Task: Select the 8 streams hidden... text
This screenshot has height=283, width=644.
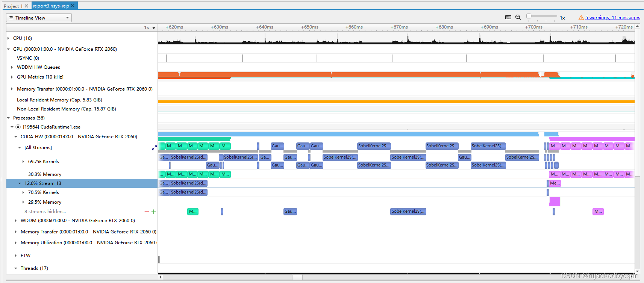Action: point(45,212)
